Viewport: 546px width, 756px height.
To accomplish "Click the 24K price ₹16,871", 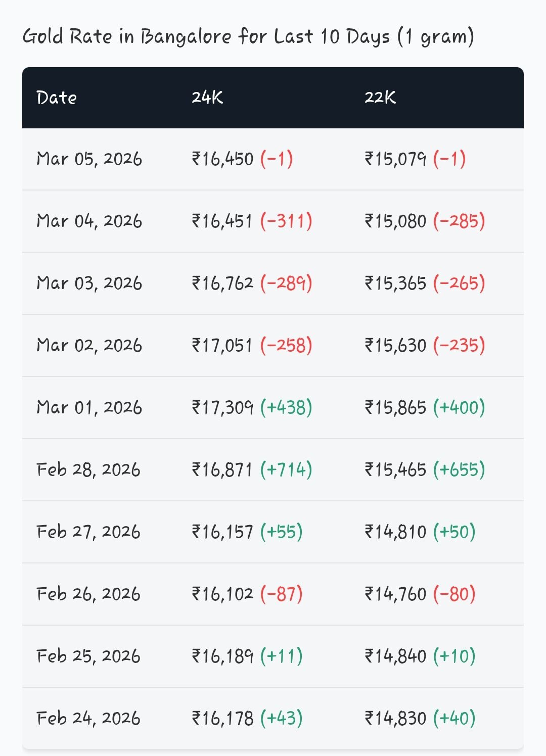I will [x=222, y=470].
